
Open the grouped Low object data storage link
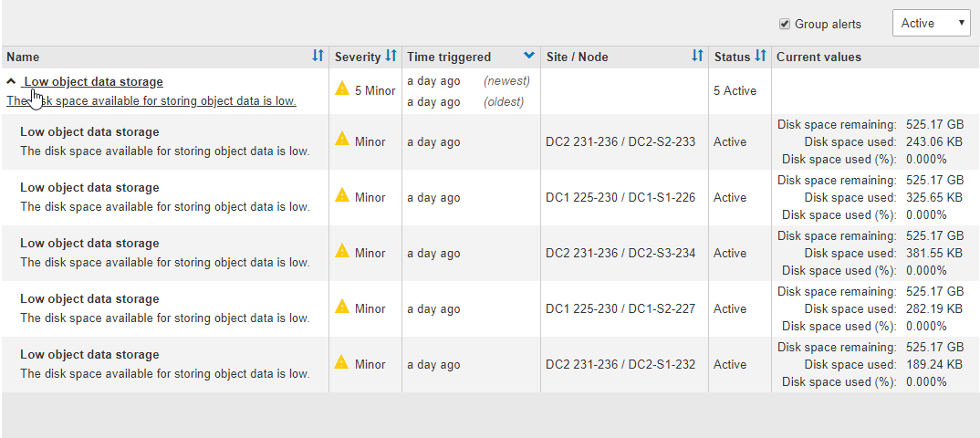(x=93, y=81)
